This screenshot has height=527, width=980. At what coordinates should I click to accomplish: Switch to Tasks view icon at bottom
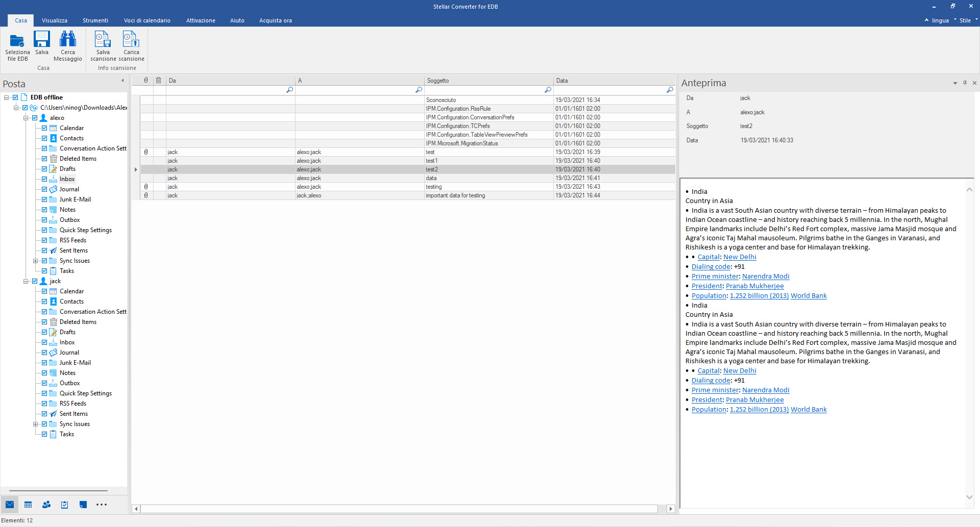point(64,505)
